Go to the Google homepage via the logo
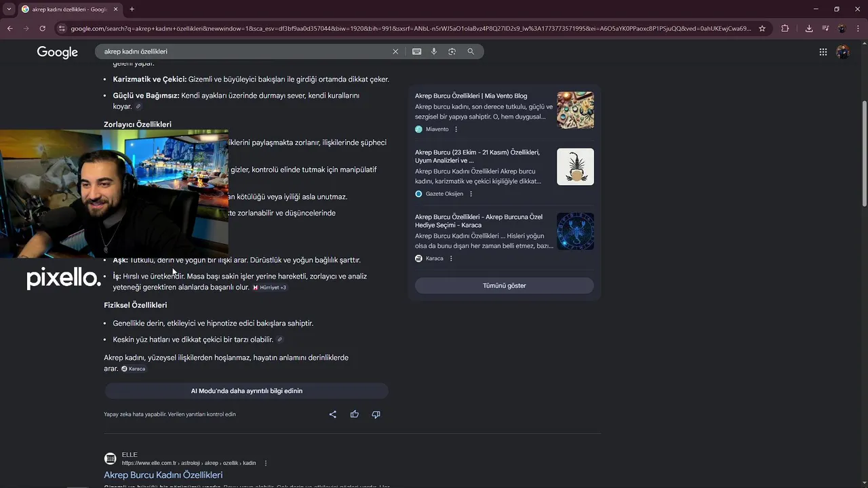The height and width of the screenshot is (488, 868). point(58,52)
